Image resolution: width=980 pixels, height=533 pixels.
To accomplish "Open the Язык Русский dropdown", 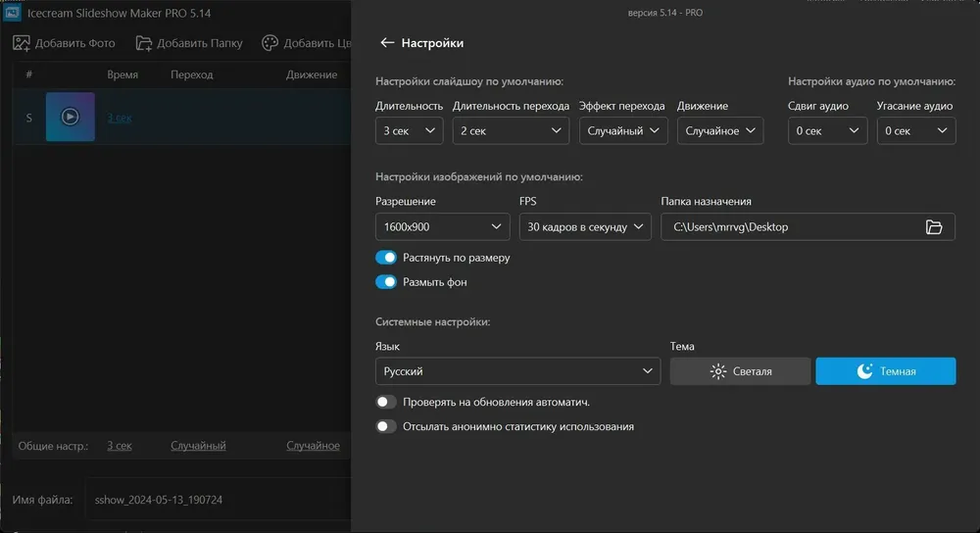I will tap(517, 371).
